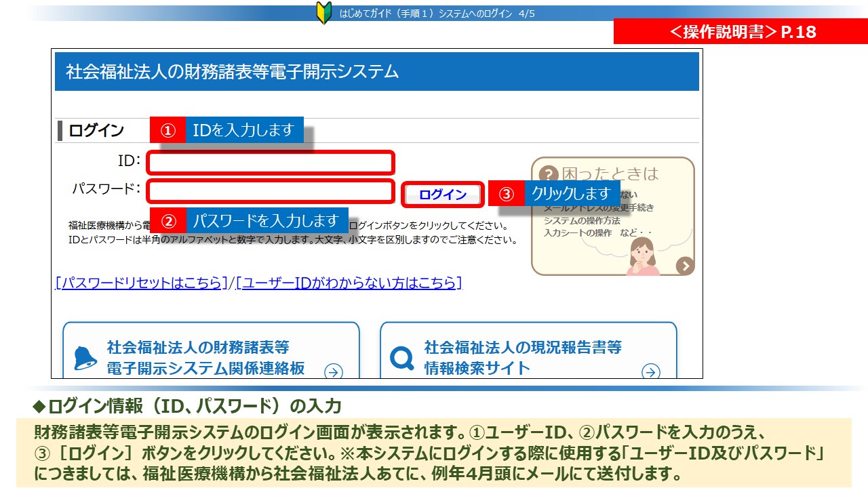The height and width of the screenshot is (488, 868).
Task: Click the パスワード input field
Action: 270,191
